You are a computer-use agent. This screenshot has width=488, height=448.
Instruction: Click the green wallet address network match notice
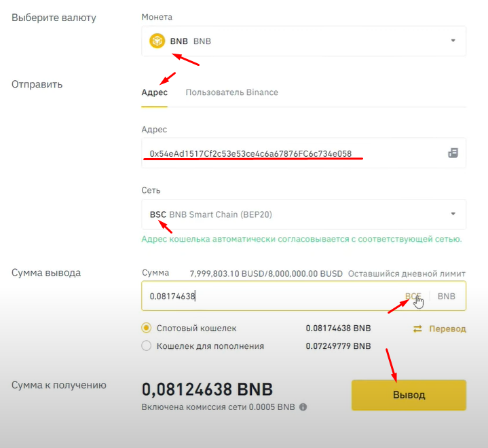[301, 239]
